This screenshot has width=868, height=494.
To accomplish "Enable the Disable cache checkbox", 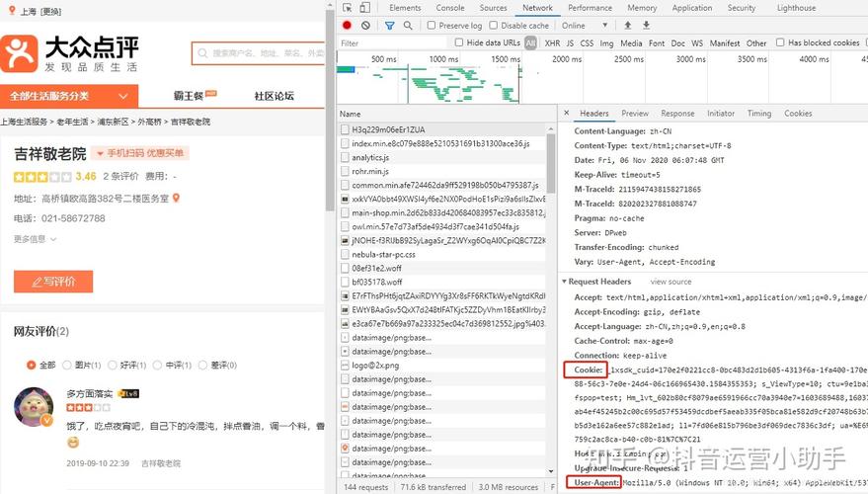I will (493, 25).
